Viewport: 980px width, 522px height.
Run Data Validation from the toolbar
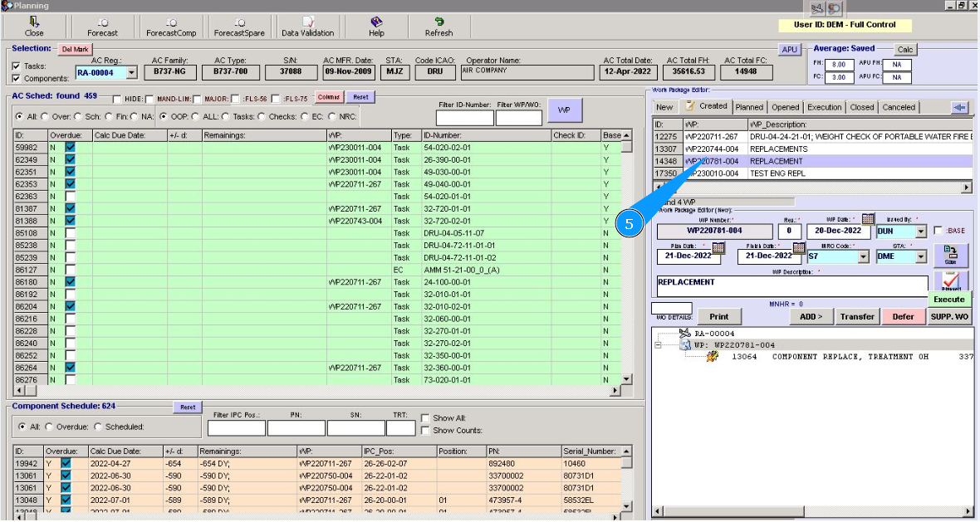tap(307, 22)
